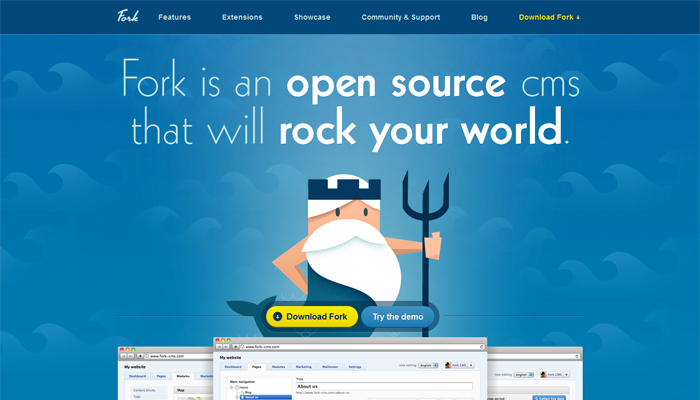Go to the Extensions section
The image size is (700, 400).
[242, 17]
